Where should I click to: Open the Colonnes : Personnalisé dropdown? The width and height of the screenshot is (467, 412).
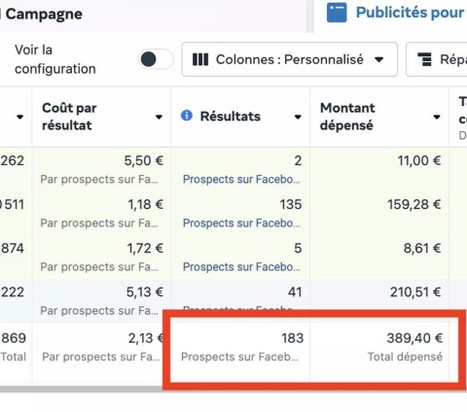[x=289, y=59]
